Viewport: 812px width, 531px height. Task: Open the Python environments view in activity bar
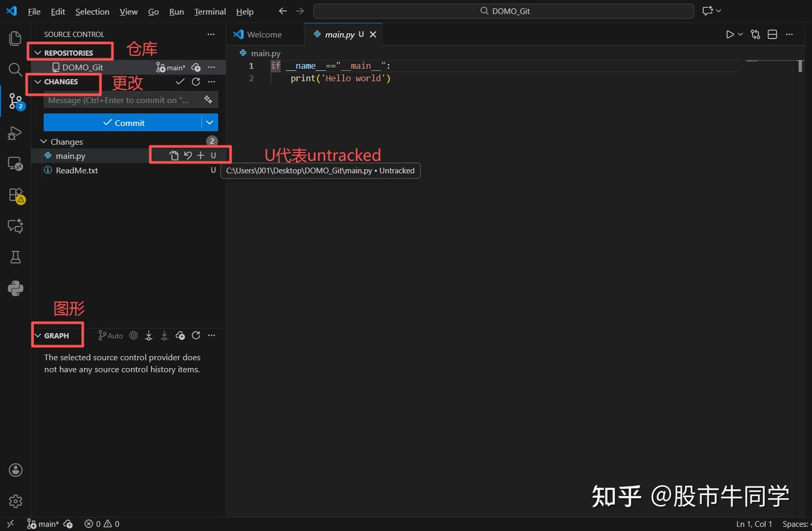point(15,288)
